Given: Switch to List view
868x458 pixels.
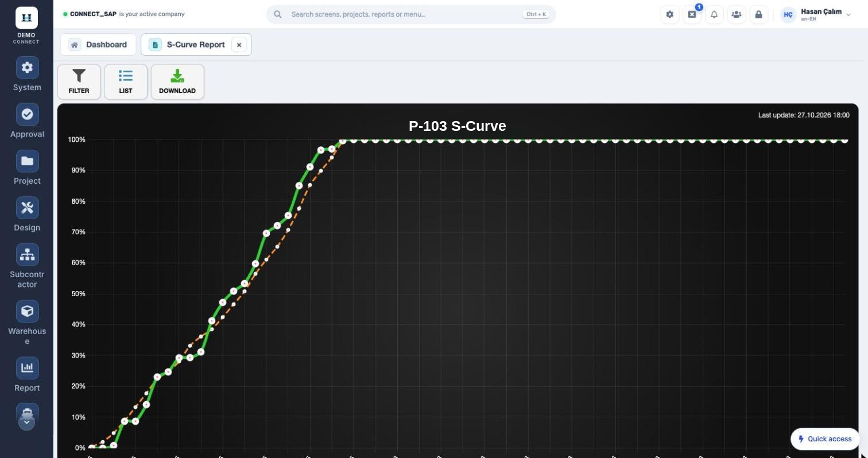Looking at the screenshot, I should (126, 81).
